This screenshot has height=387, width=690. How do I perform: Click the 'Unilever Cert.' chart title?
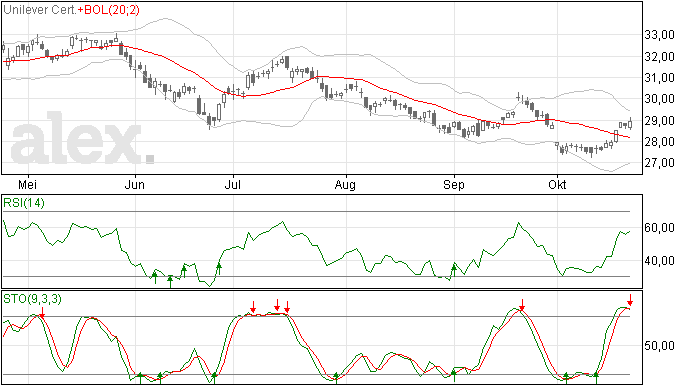click(x=40, y=10)
